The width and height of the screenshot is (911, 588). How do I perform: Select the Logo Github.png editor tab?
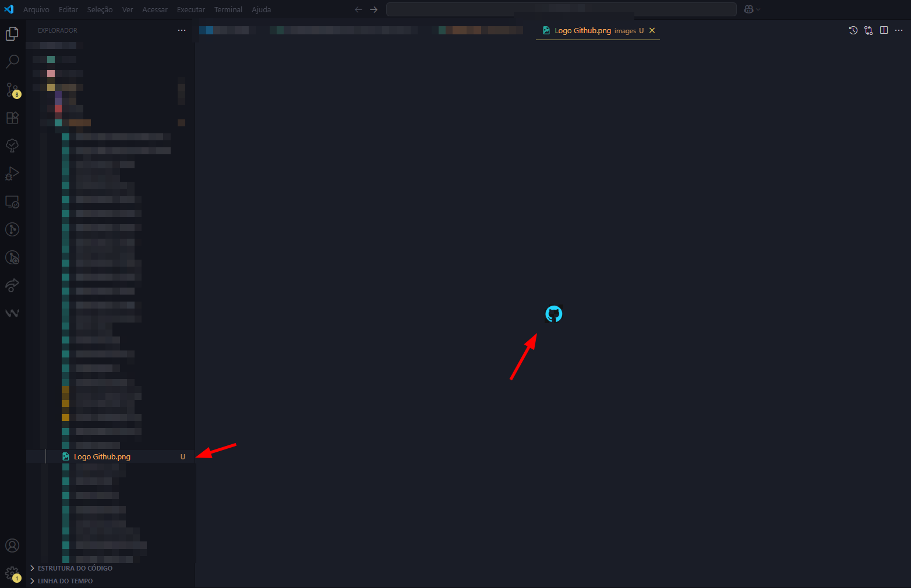pos(598,30)
